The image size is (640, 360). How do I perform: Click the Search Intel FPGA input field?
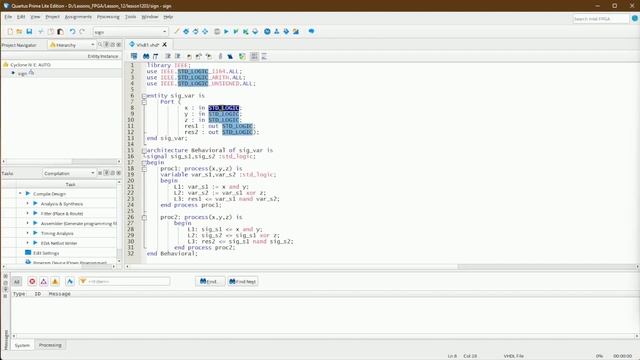click(x=600, y=19)
